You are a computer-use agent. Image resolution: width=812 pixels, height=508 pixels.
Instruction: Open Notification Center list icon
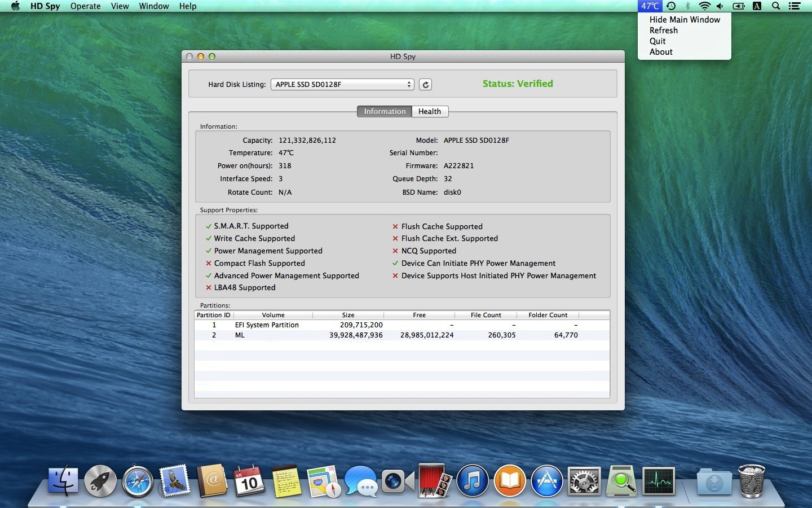click(x=795, y=6)
